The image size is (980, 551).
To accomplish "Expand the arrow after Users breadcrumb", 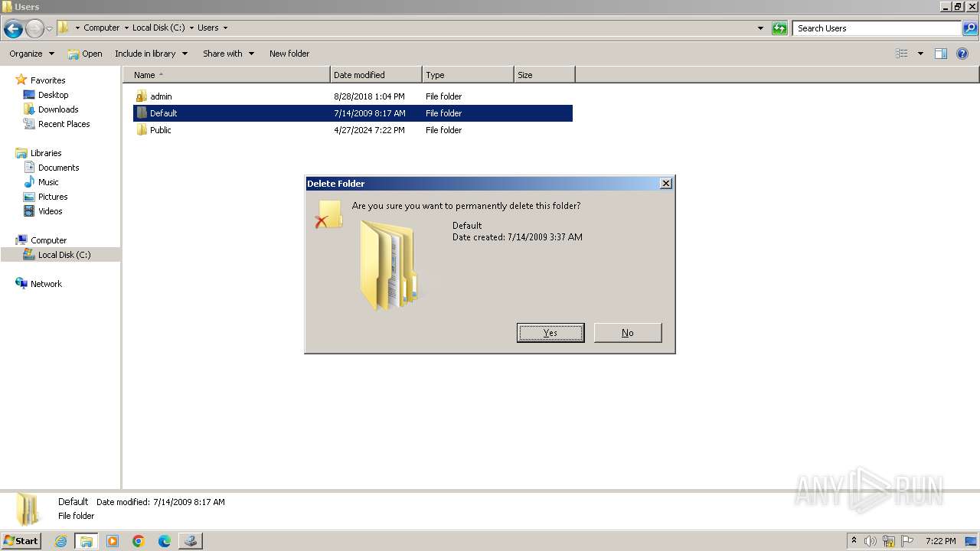I will point(225,28).
